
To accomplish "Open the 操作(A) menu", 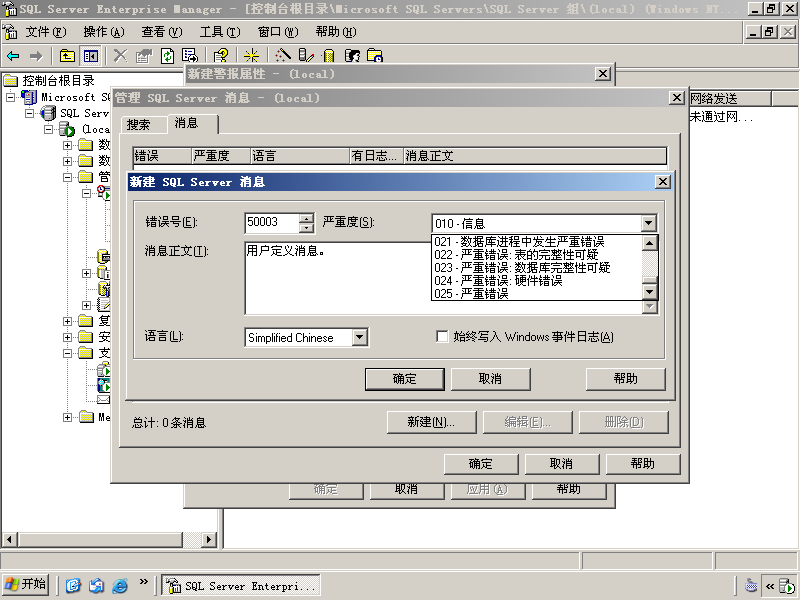I will coord(104,32).
